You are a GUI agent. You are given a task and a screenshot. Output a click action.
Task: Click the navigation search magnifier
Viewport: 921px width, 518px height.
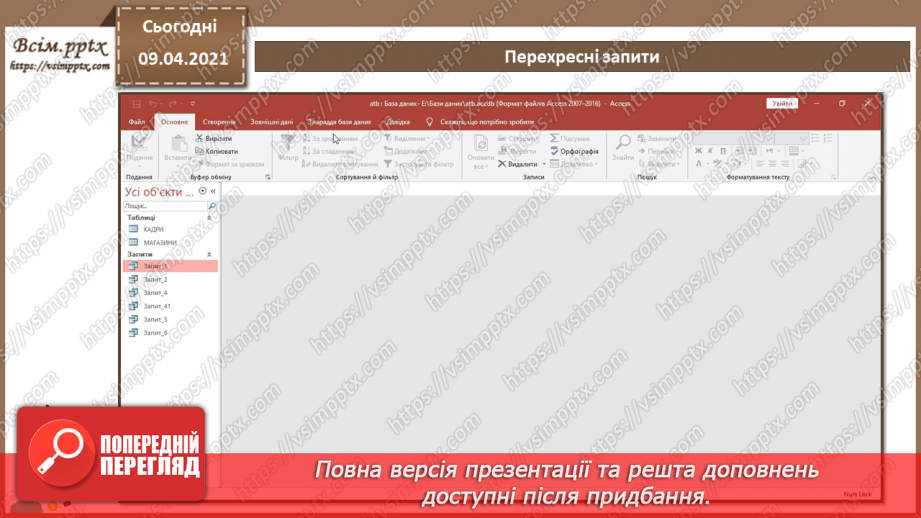212,206
